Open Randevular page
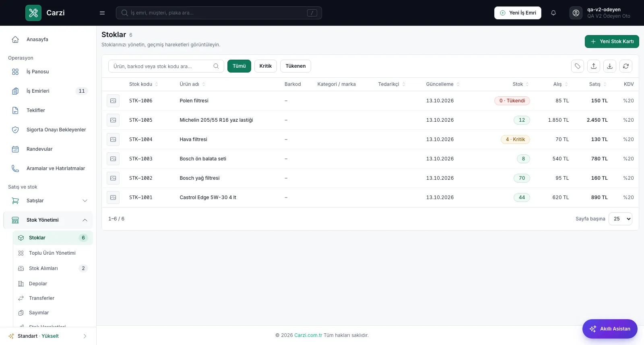This screenshot has height=345, width=644. pyautogui.click(x=48, y=149)
